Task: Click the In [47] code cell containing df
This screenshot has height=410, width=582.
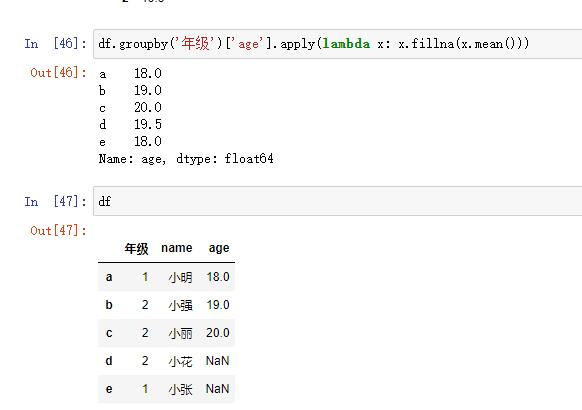Action: pos(337,201)
